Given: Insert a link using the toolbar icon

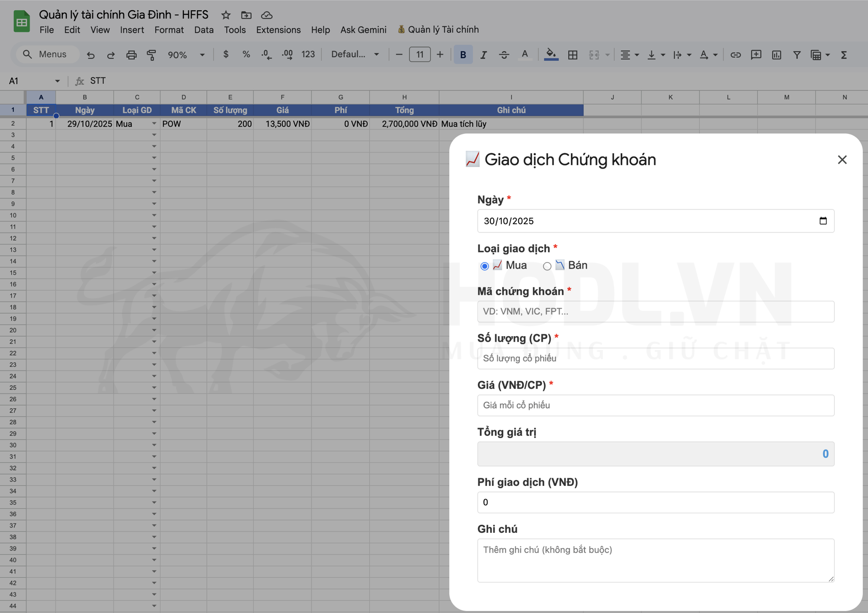Looking at the screenshot, I should [736, 54].
